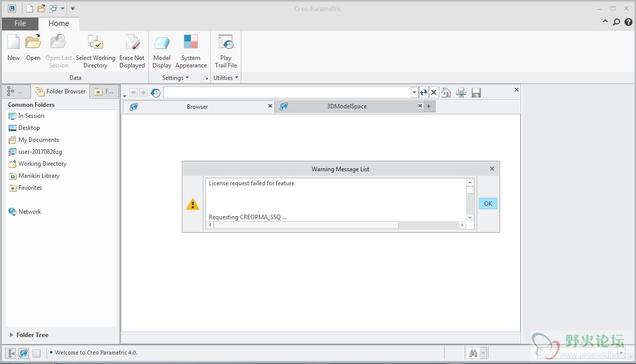Select the Home ribbon tab
Viewport: 636px width, 364px height.
point(58,23)
